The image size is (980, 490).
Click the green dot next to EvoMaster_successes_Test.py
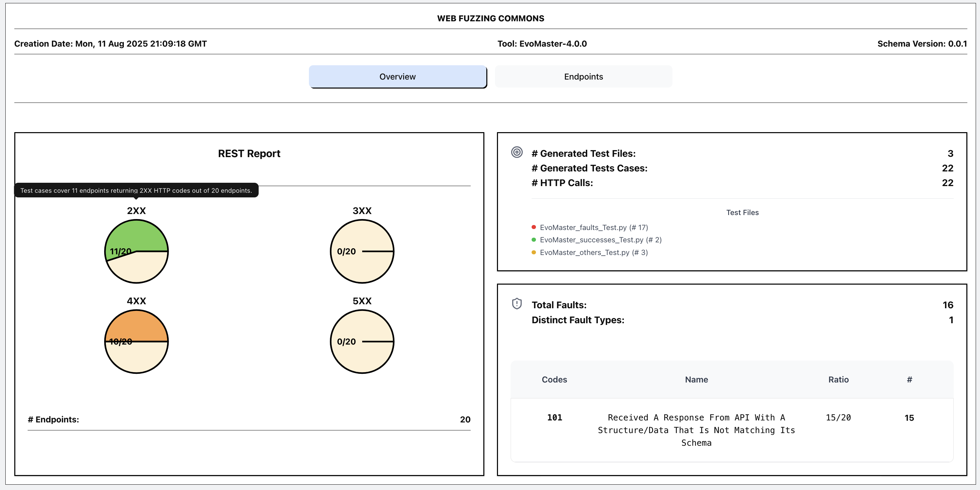coord(533,240)
